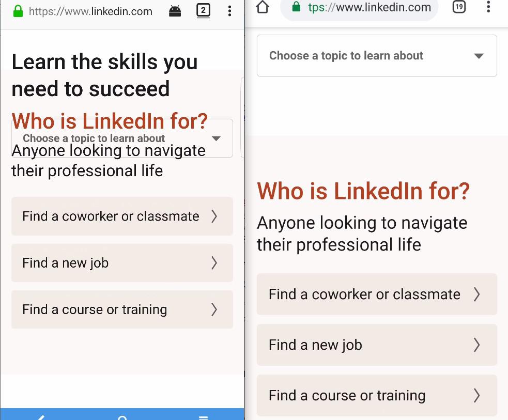The width and height of the screenshot is (508, 420).
Task: Click the green padlock in the right address bar
Action: pos(296,7)
